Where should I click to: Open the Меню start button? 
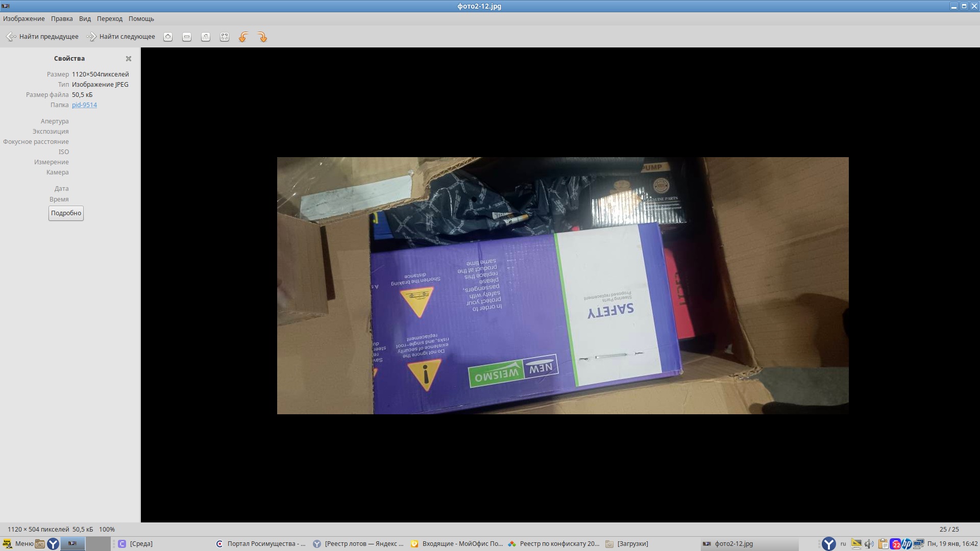click(x=18, y=544)
